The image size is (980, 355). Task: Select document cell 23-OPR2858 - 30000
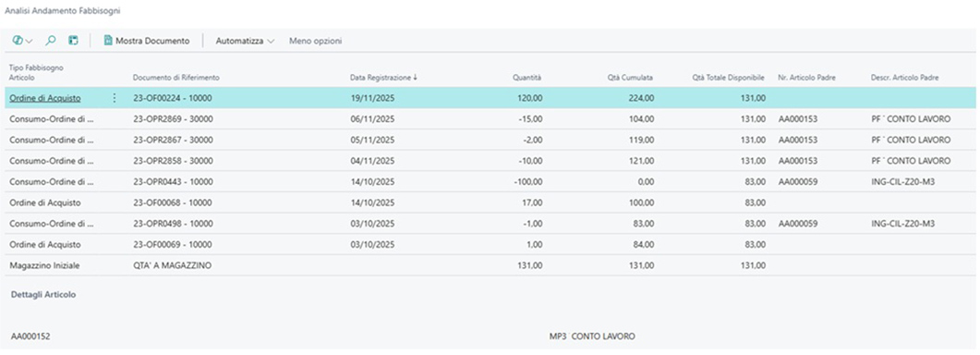(x=173, y=161)
